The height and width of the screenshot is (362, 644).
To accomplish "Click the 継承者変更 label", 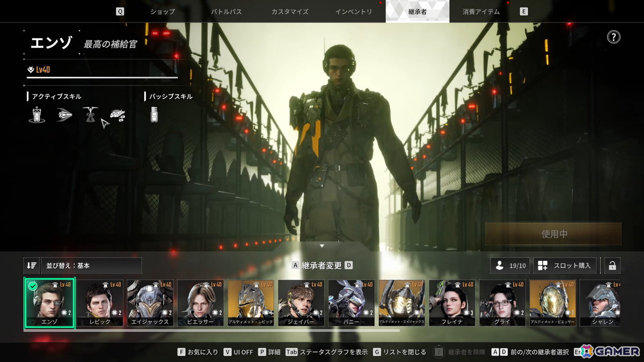I will click(x=322, y=265).
